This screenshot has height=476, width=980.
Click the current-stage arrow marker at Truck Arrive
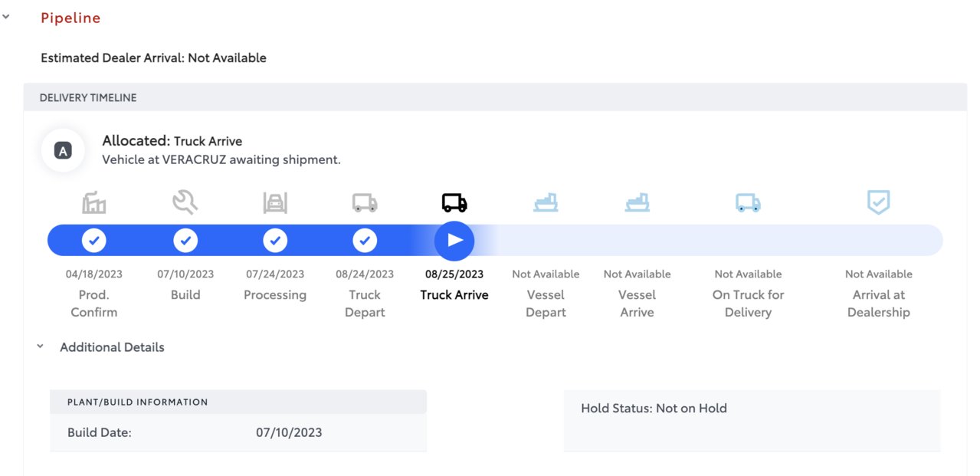tap(454, 241)
